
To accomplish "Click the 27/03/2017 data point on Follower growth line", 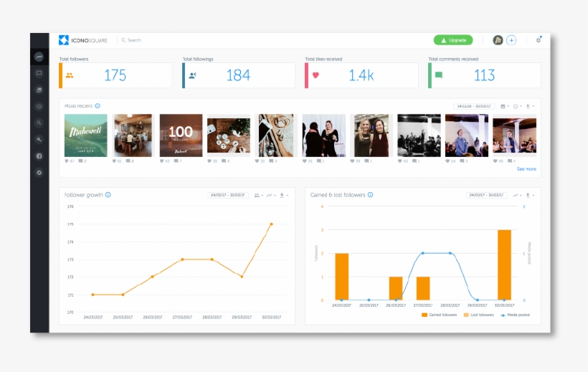I will 182,259.
